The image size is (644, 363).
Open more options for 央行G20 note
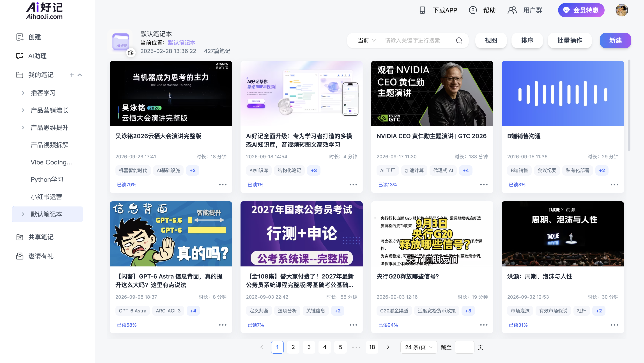click(x=484, y=325)
